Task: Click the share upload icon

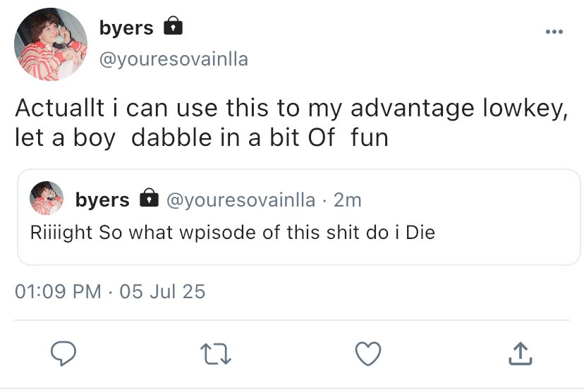Action: [x=518, y=353]
